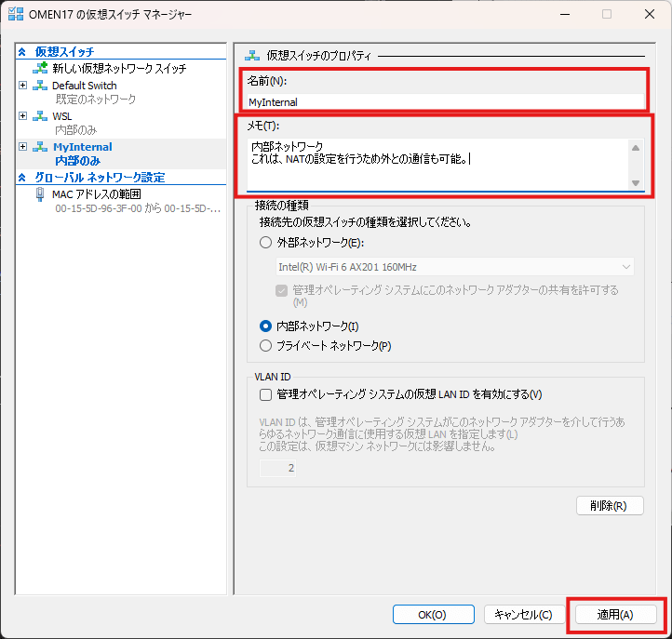Click the Default Switch network icon
Image resolution: width=672 pixels, height=639 pixels.
[x=40, y=86]
